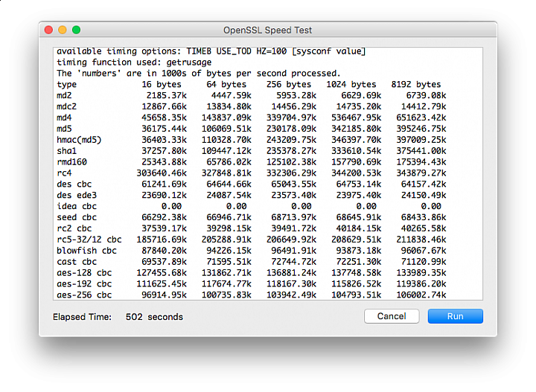This screenshot has height=392, width=536.
Task: Click the value 119386.20k in aes-192 row
Action: tap(421, 284)
